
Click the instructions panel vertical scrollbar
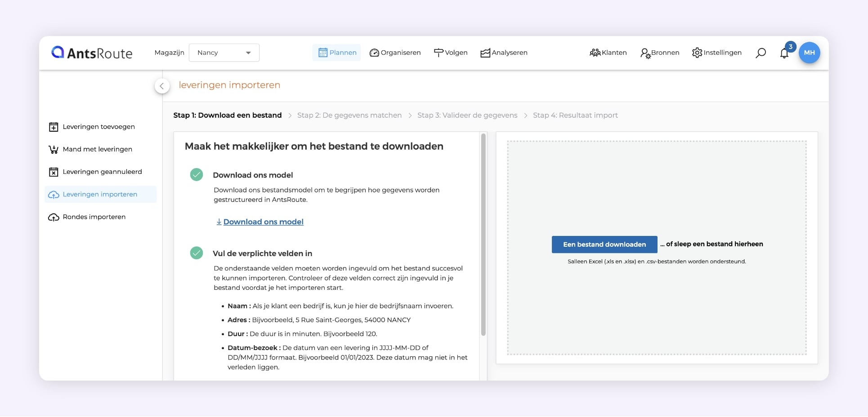point(483,234)
